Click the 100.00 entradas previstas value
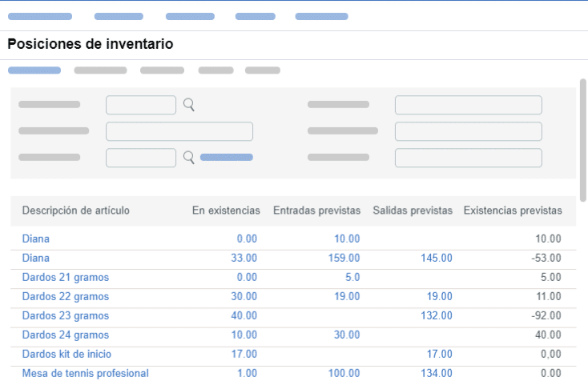 344,373
